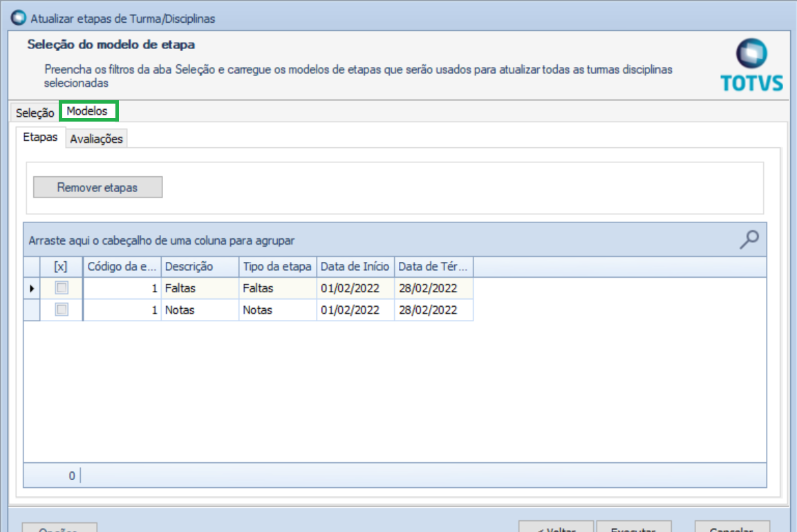Click the Cancelar button
The height and width of the screenshot is (532, 797).
pos(732,527)
